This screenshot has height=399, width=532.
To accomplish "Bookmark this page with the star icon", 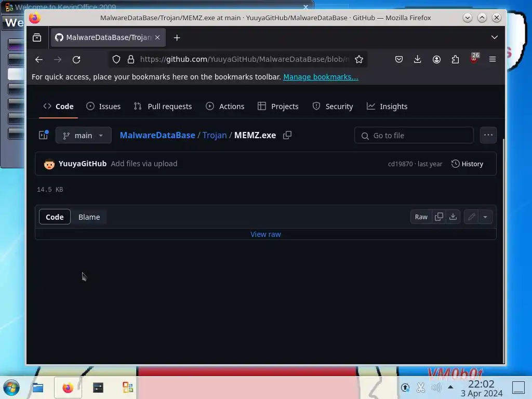I will (x=359, y=59).
